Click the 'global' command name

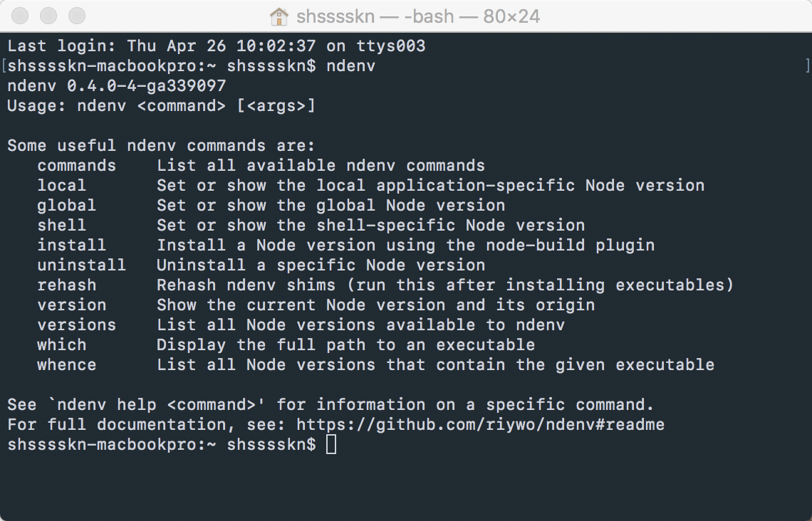click(67, 206)
